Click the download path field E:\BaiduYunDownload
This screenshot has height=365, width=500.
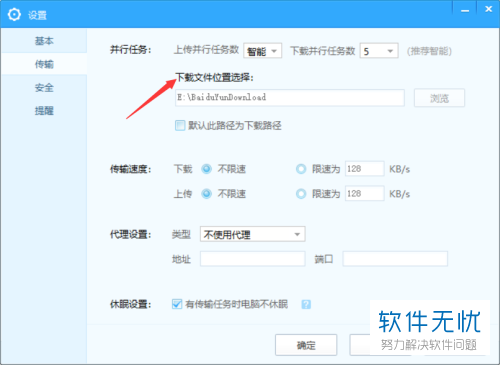pos(290,98)
